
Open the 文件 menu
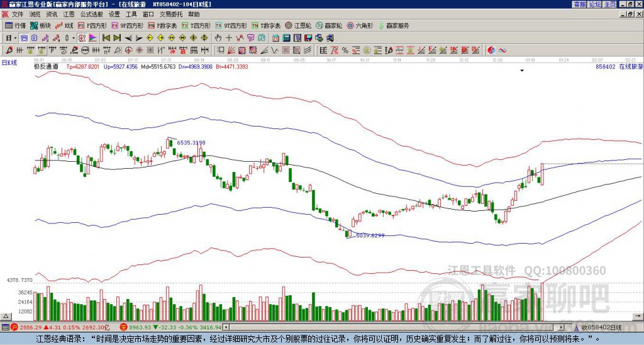click(18, 14)
